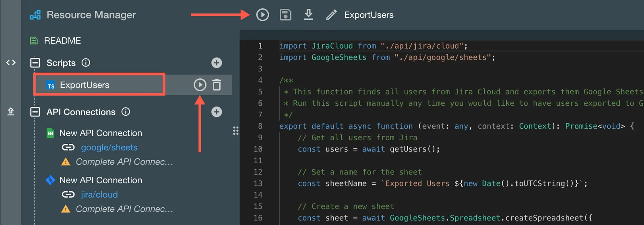Viewport: 644px width, 225px height.
Task: Show info about API Connections
Action: pos(126,112)
